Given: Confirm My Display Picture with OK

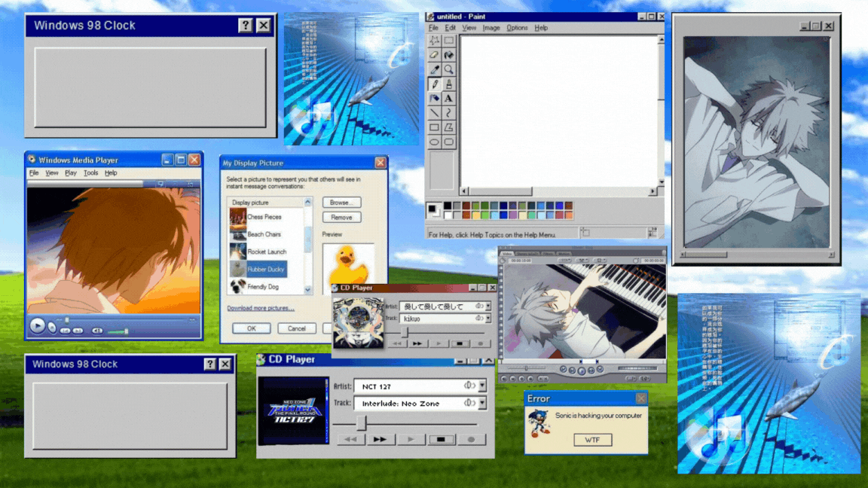Looking at the screenshot, I should [252, 328].
